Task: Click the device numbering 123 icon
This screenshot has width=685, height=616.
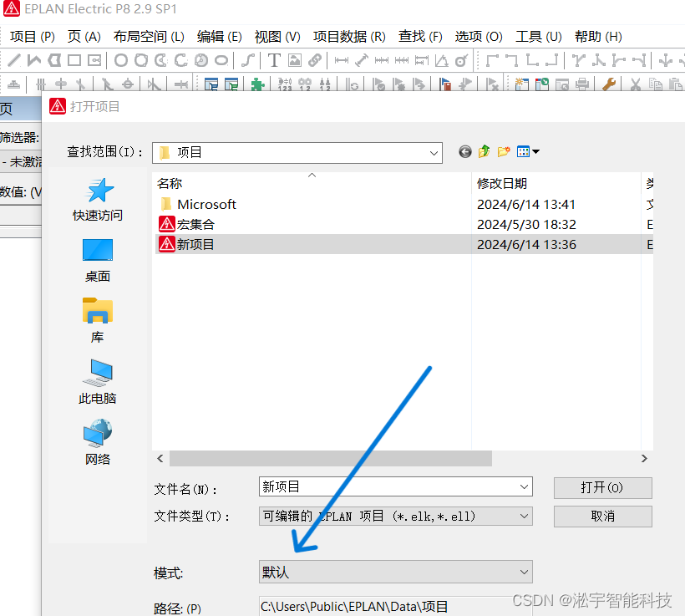Action: click(285, 84)
